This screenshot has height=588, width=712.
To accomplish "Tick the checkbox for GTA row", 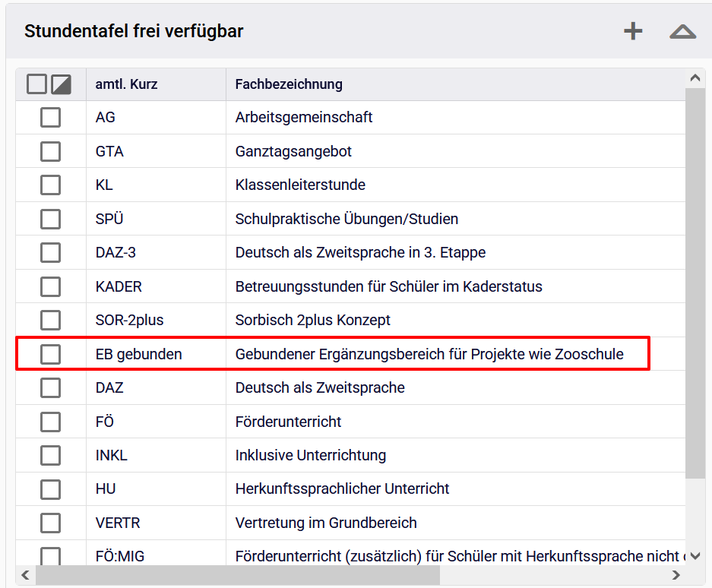I will tap(50, 152).
